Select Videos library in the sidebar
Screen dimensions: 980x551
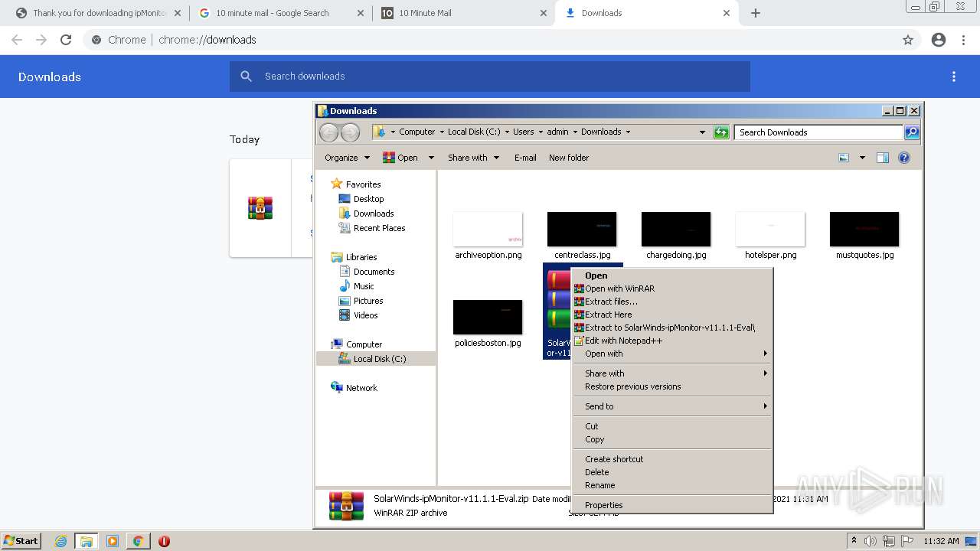point(365,315)
